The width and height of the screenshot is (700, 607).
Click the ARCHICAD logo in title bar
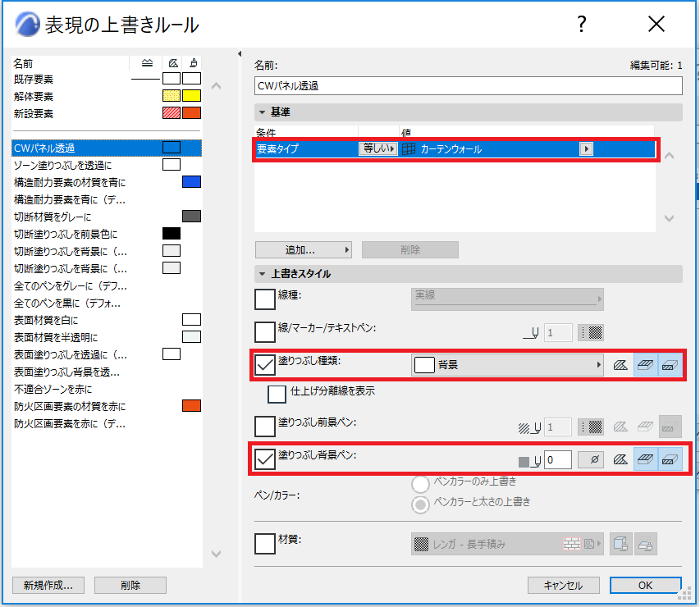coord(27,24)
